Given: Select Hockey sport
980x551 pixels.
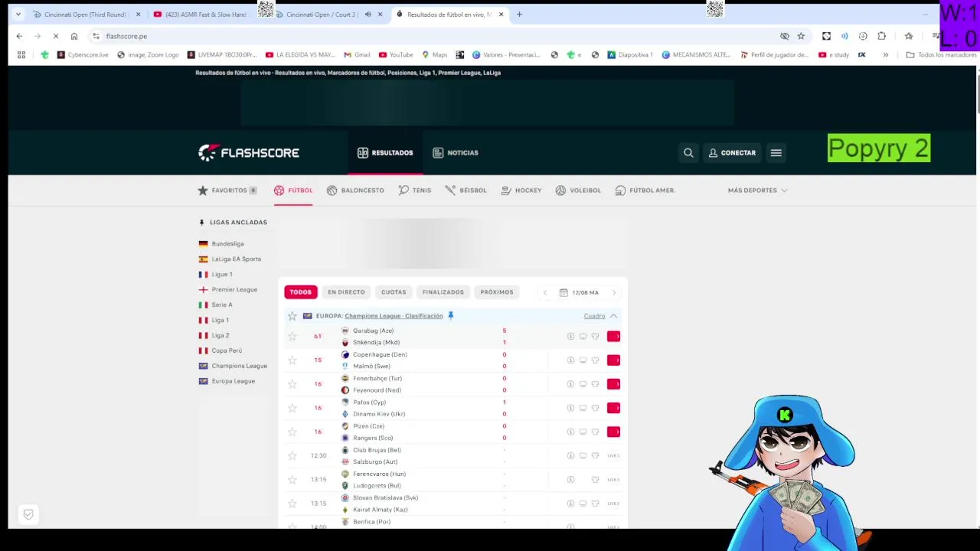Looking at the screenshot, I should (521, 191).
